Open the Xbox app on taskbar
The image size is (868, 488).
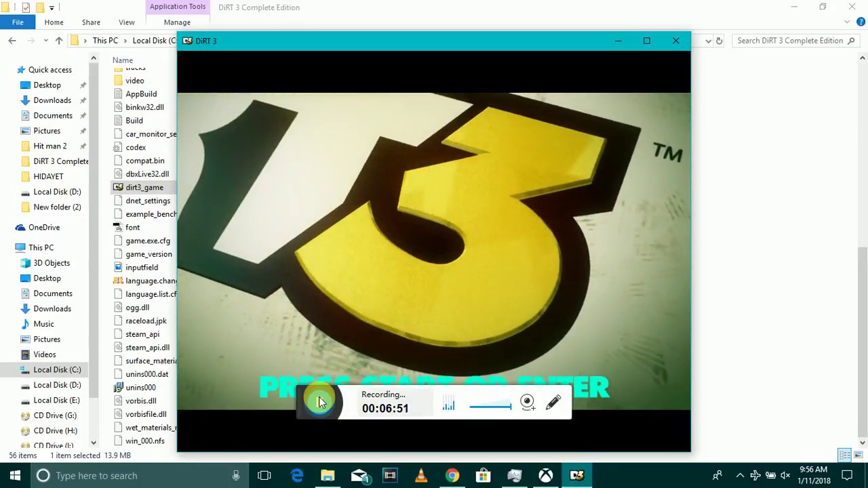(x=546, y=476)
